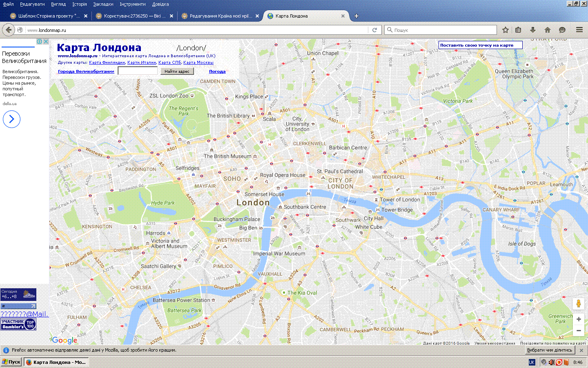Open the Firefox Hello chat icon
The image size is (588, 368).
point(562,30)
